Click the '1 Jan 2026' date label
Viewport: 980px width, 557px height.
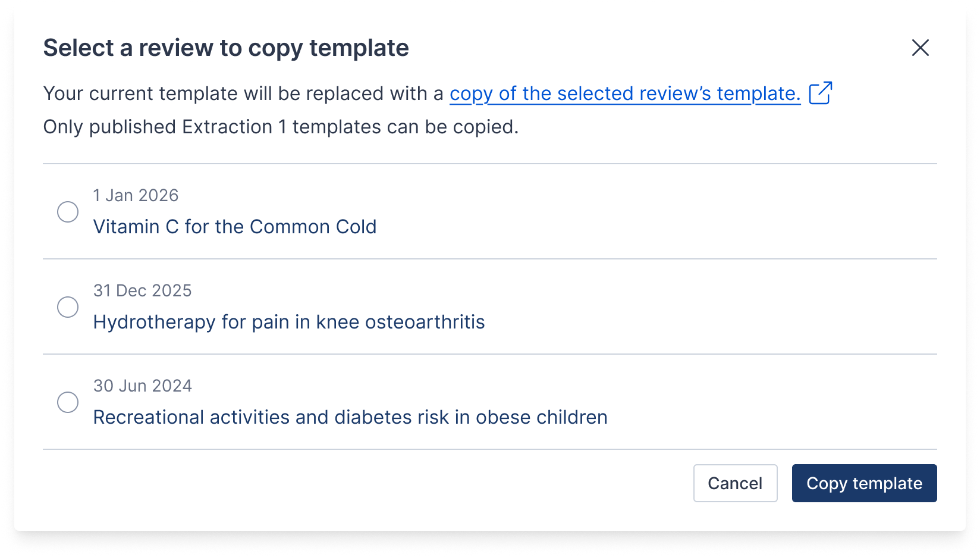coord(136,195)
